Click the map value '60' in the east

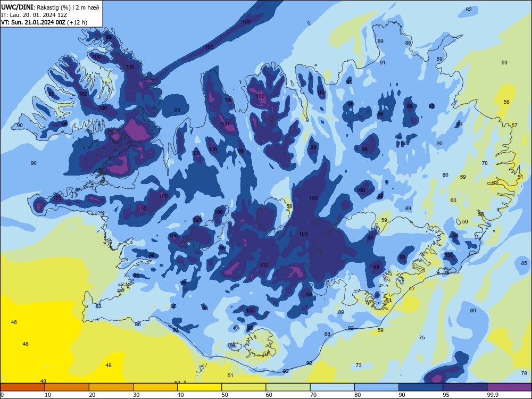[453, 200]
